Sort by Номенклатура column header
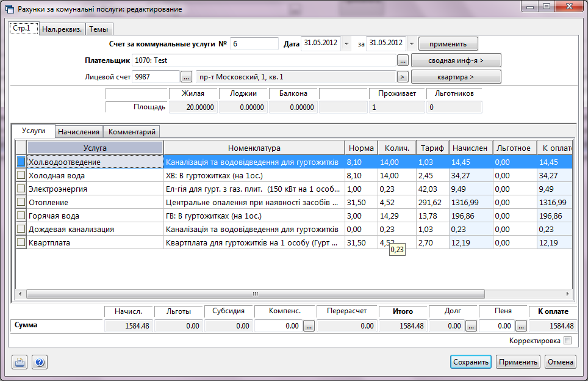Image resolution: width=588 pixels, height=381 pixels. (x=254, y=148)
